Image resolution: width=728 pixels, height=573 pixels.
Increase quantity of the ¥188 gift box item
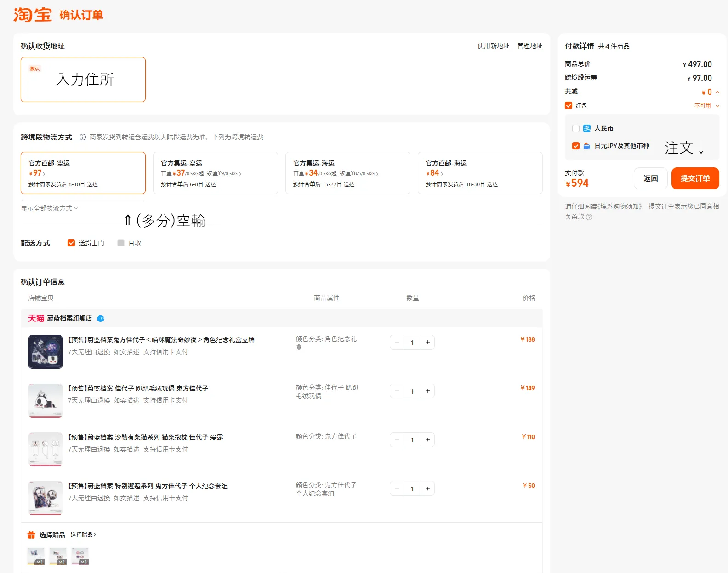pos(427,342)
